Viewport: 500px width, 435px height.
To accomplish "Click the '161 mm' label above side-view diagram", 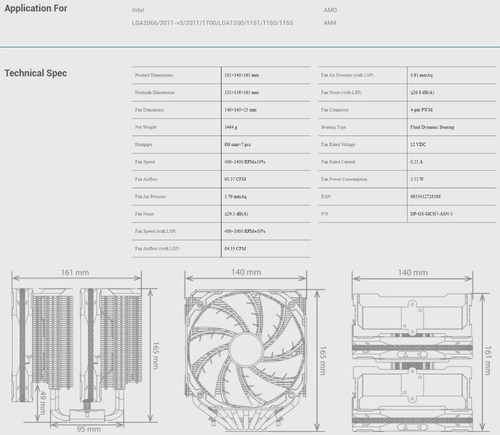I will point(75,272).
